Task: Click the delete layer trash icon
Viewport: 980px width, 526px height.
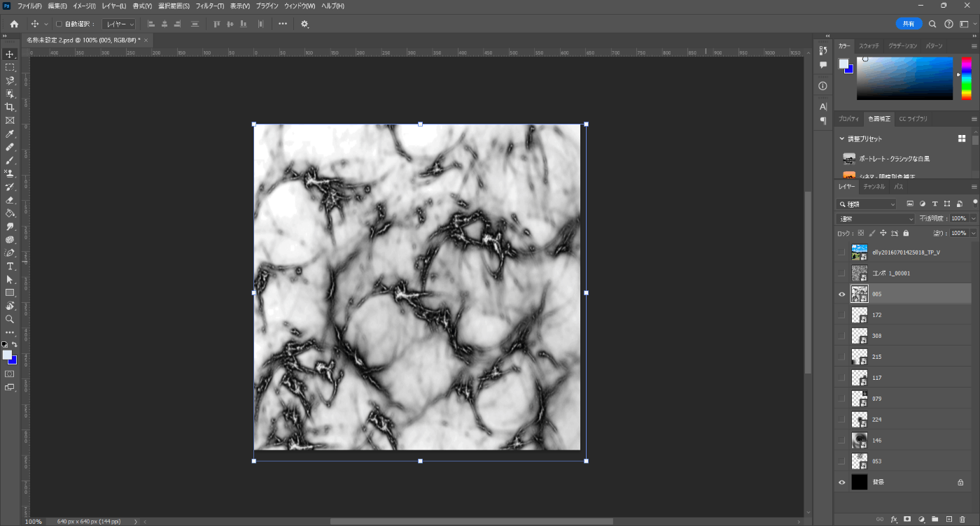Action: click(x=962, y=519)
